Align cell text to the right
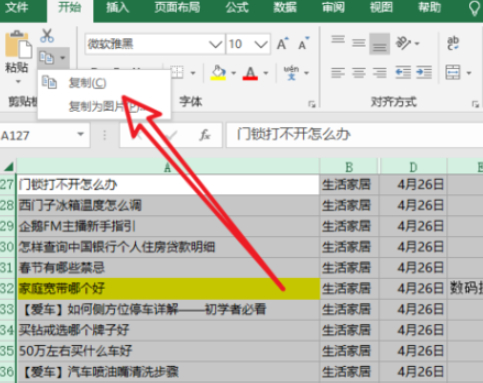483x383 pixels. [x=379, y=73]
